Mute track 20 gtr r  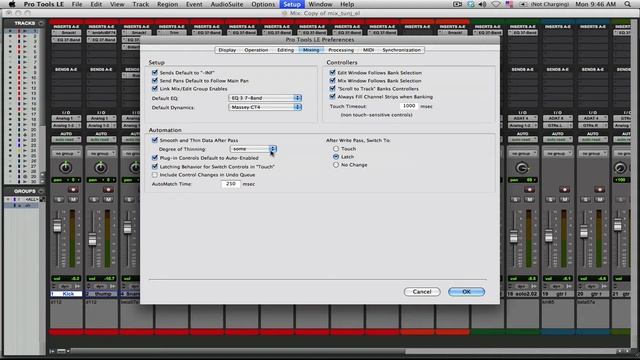pyautogui.click(x=600, y=200)
